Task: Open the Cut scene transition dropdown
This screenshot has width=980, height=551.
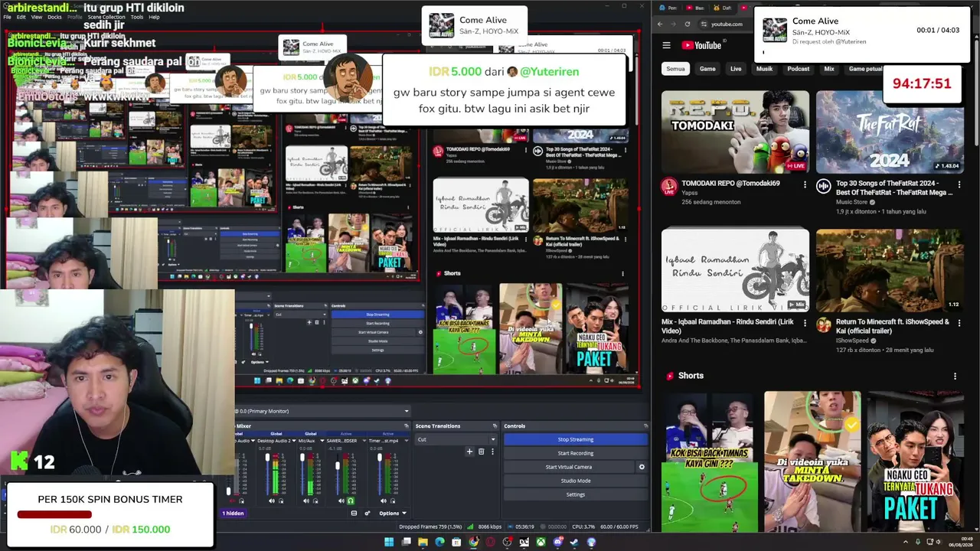Action: coord(456,439)
